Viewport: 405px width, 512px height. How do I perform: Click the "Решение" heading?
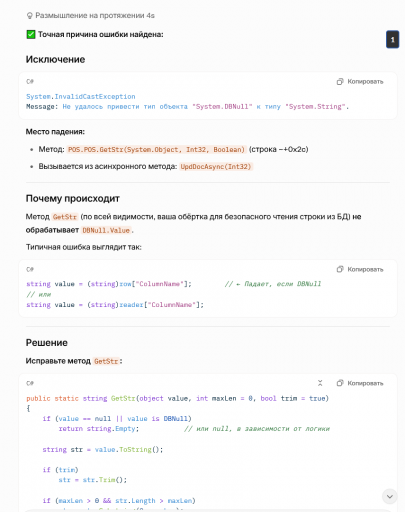tap(47, 343)
